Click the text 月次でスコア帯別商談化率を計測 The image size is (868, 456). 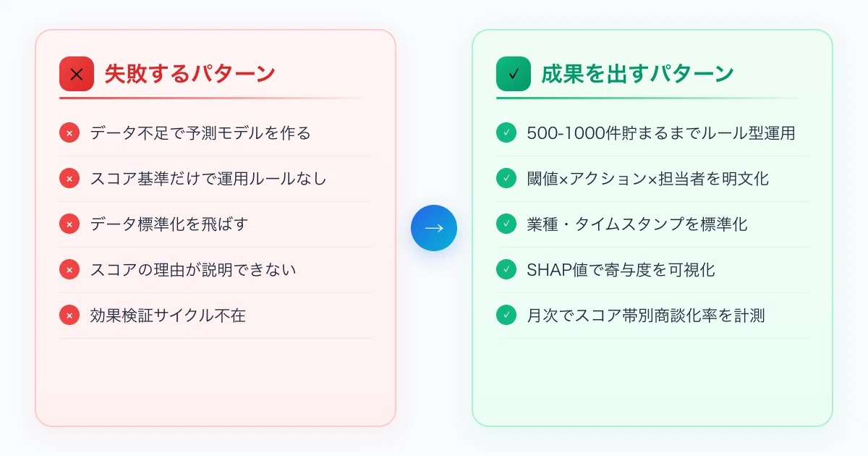tap(646, 316)
